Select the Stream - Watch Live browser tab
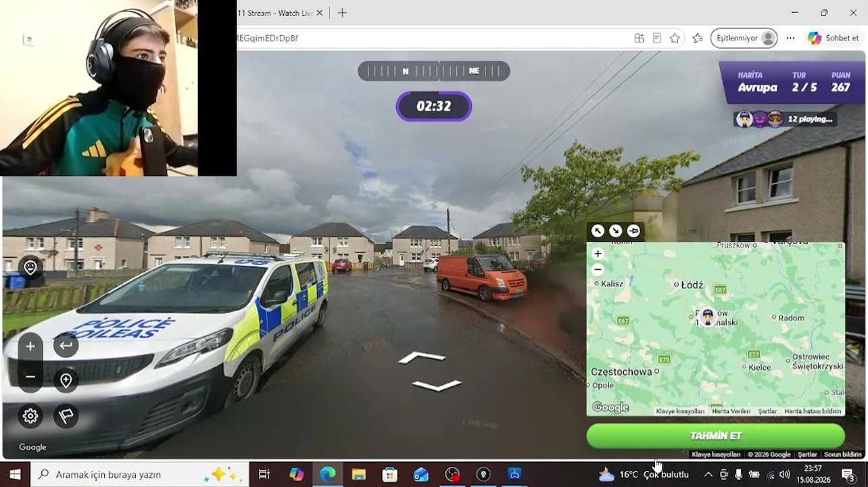The width and height of the screenshot is (868, 487). 276,13
